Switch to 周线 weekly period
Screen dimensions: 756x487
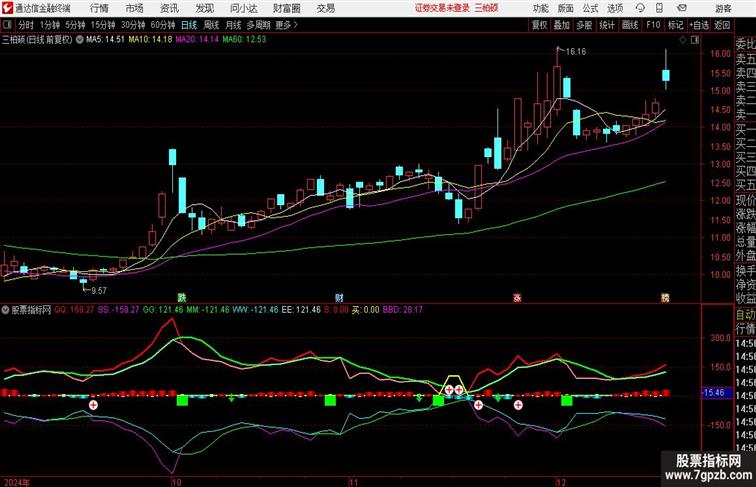pos(211,25)
